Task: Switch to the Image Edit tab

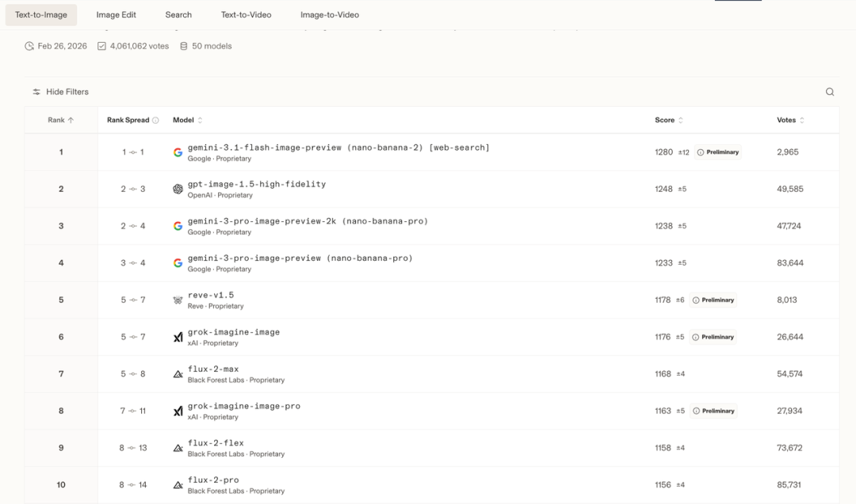Action: (116, 15)
